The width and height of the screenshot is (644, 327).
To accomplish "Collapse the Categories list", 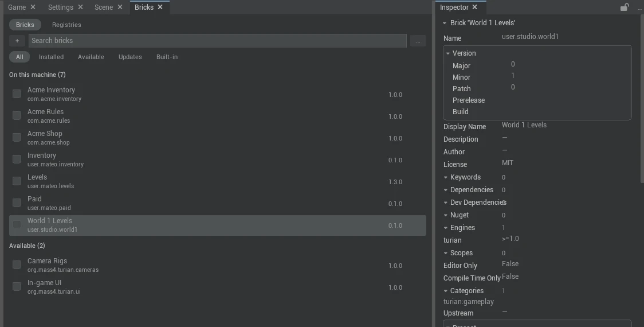I will tap(446, 291).
